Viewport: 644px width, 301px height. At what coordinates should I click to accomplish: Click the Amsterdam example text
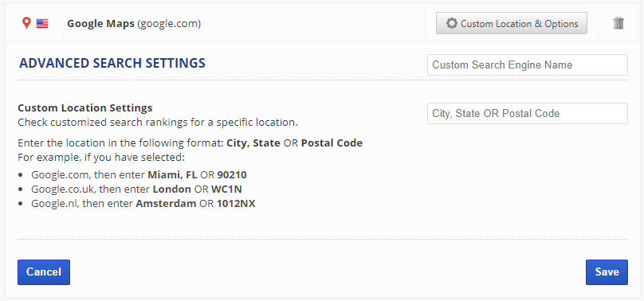(166, 203)
